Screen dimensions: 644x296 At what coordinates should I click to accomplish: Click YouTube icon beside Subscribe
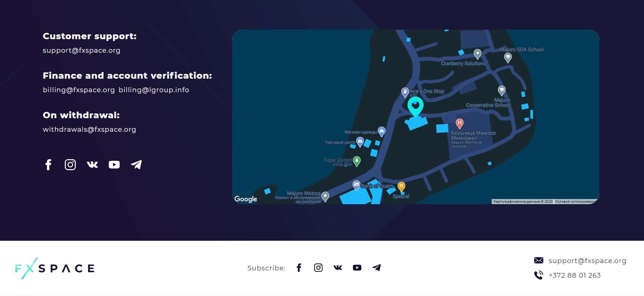coord(357,268)
